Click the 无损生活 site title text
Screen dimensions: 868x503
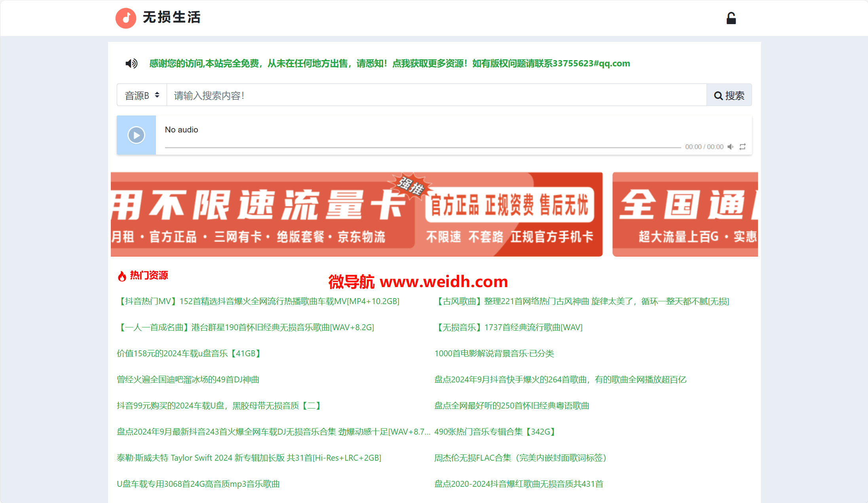pyautogui.click(x=172, y=17)
